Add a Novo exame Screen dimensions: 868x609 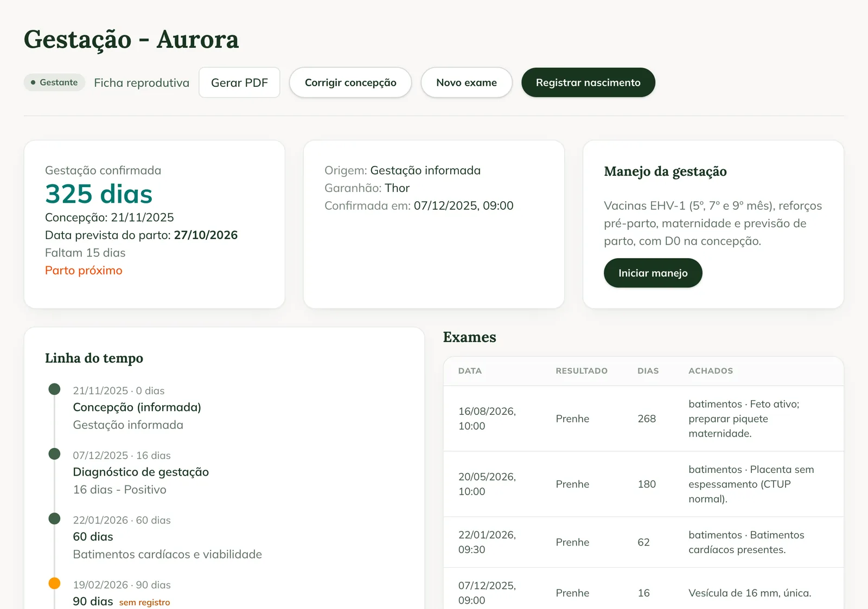click(467, 82)
